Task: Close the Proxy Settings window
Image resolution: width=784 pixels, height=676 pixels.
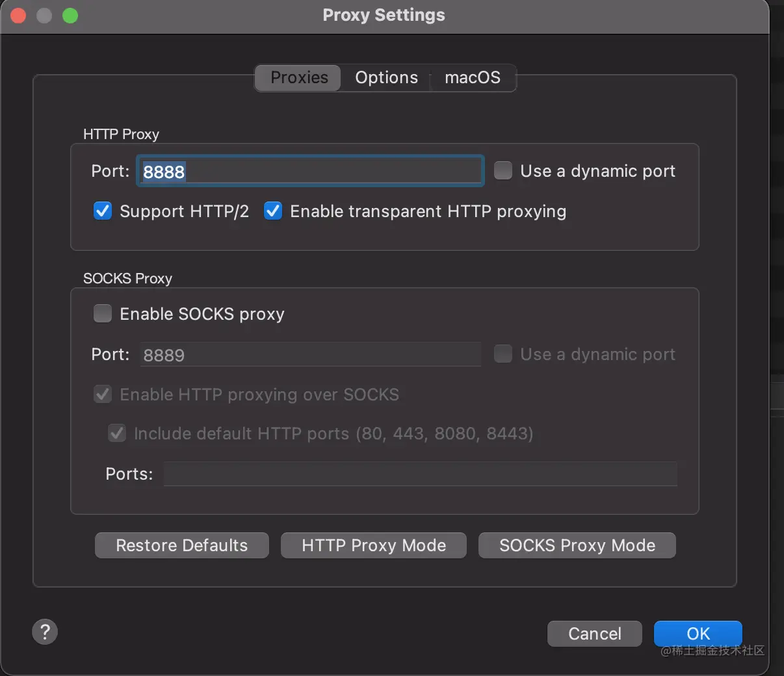Action: [18, 16]
